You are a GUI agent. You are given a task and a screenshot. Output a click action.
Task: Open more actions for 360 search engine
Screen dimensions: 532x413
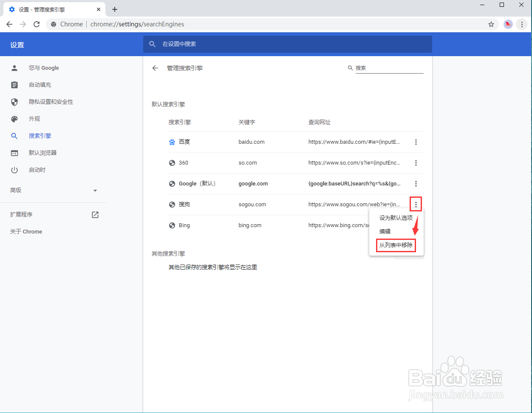416,163
